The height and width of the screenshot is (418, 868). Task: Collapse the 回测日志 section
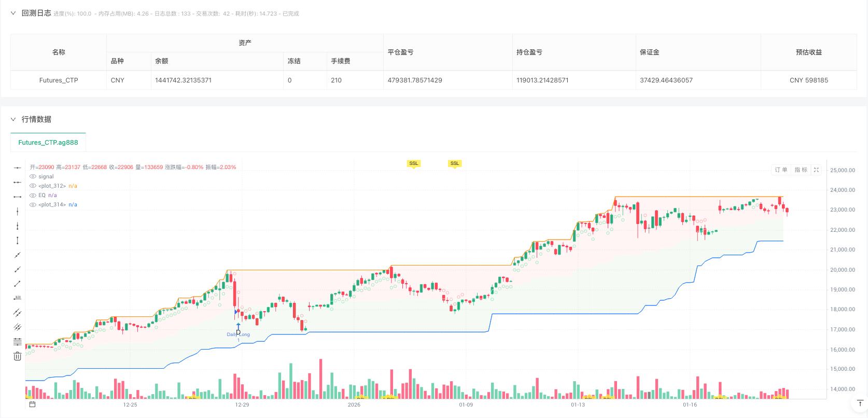[x=13, y=13]
